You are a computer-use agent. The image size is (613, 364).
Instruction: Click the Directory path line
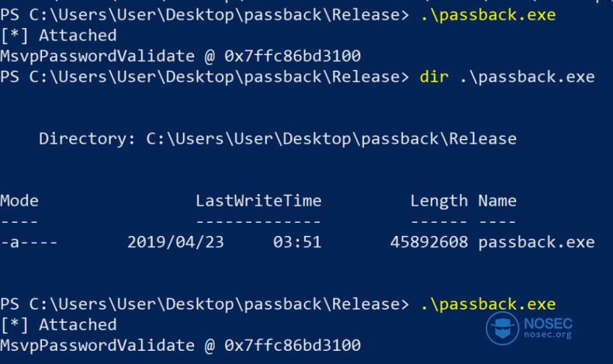click(278, 139)
